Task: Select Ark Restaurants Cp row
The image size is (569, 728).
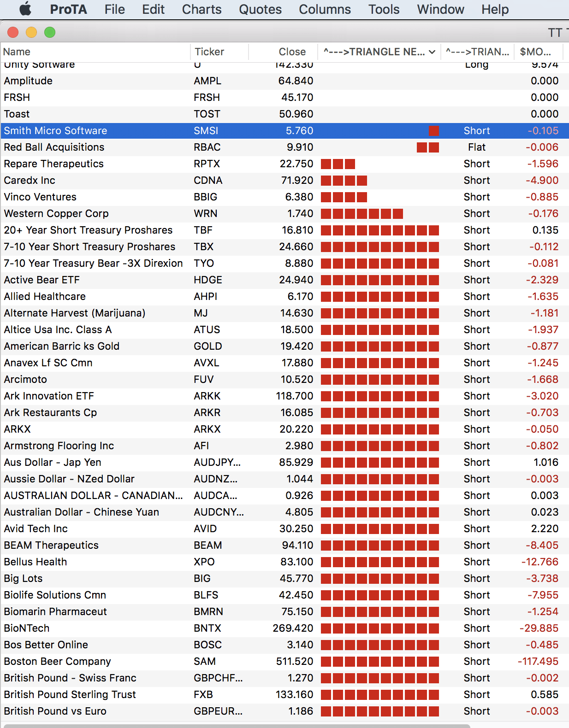Action: 284,413
